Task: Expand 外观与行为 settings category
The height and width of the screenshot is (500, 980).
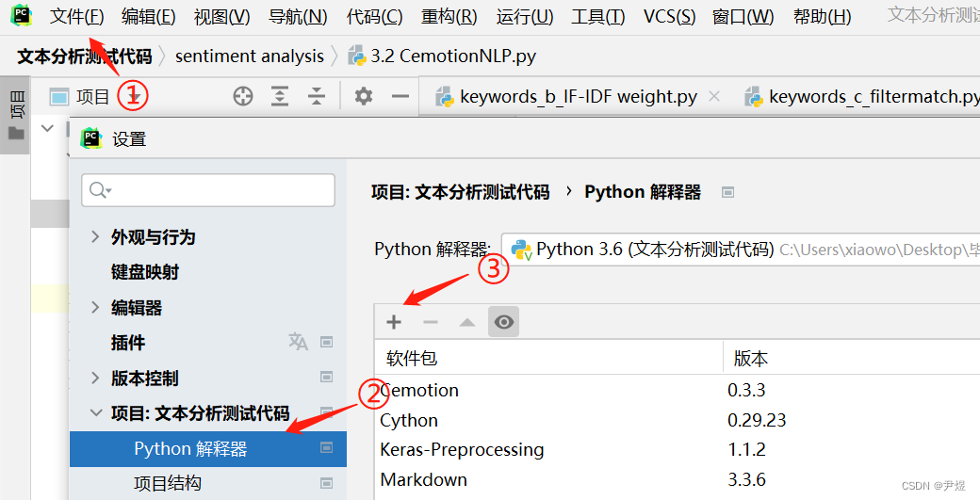Action: tap(95, 236)
